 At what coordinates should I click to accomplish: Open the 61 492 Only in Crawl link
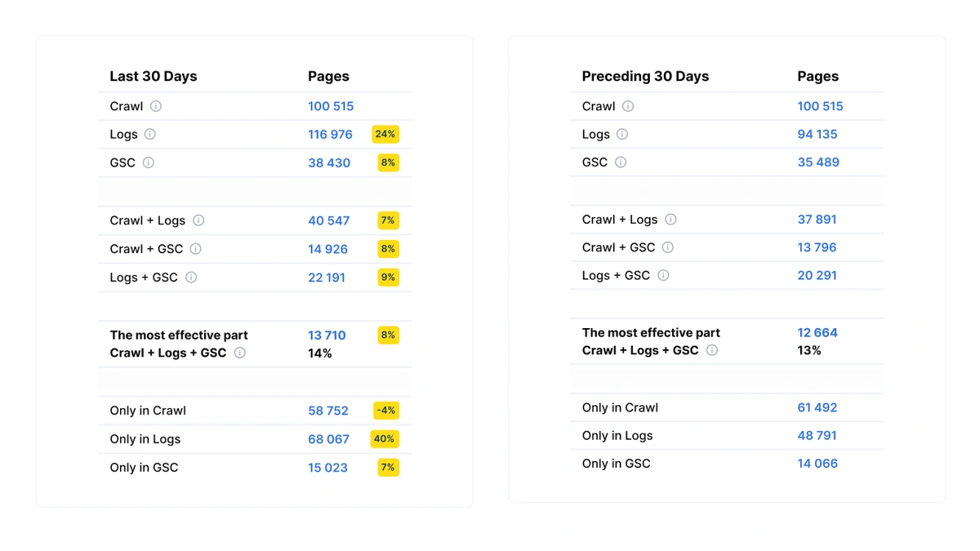(817, 407)
